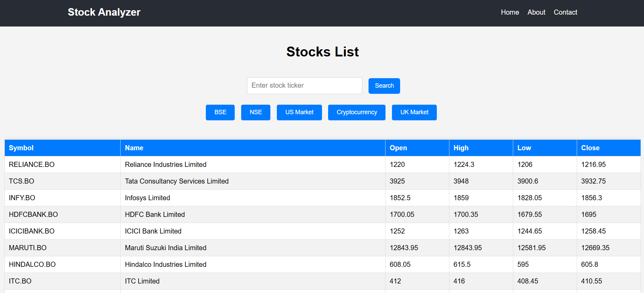Select the US Market filter
The height and width of the screenshot is (293, 644).
coord(299,113)
